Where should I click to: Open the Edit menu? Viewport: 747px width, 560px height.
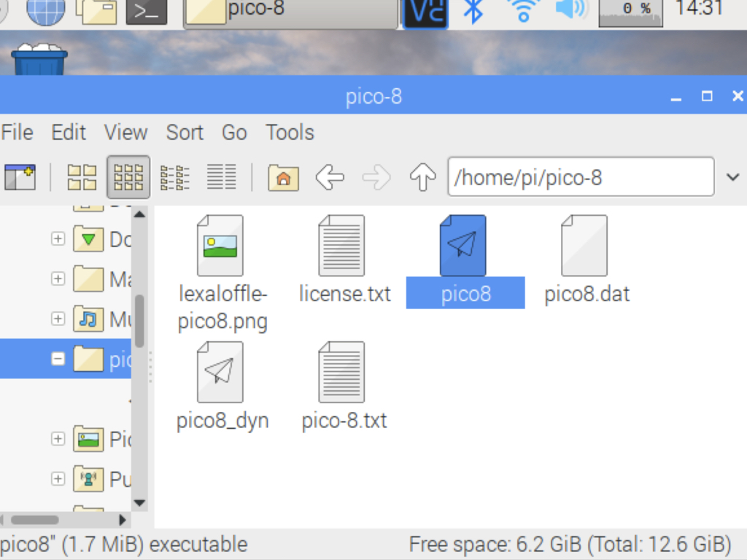(x=69, y=133)
